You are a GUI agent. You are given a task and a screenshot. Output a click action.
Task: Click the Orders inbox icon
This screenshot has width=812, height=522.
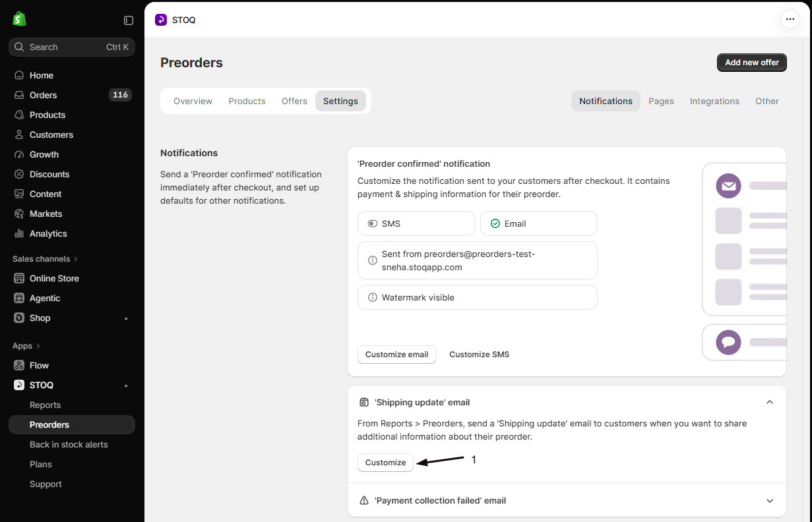pos(19,95)
